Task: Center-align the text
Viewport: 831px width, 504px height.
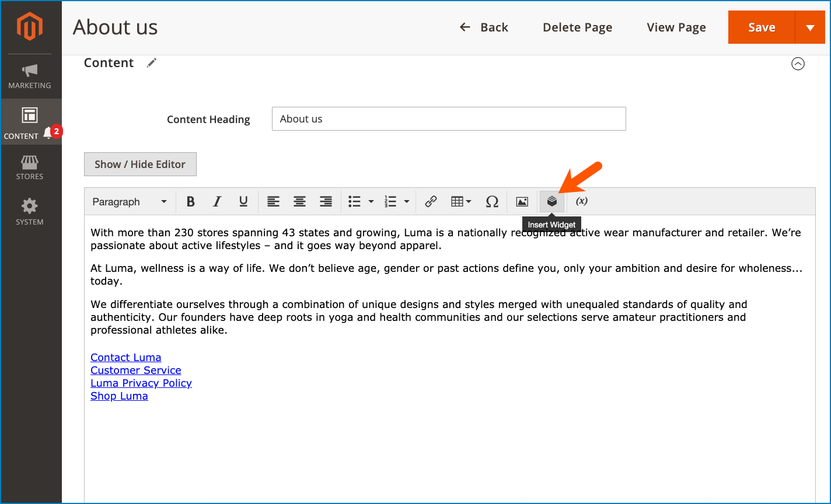Action: point(299,201)
